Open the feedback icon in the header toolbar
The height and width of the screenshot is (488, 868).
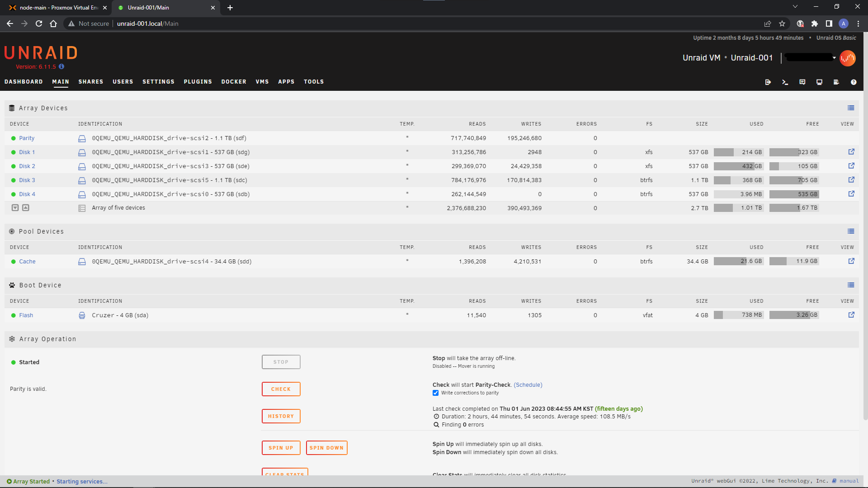coord(802,82)
